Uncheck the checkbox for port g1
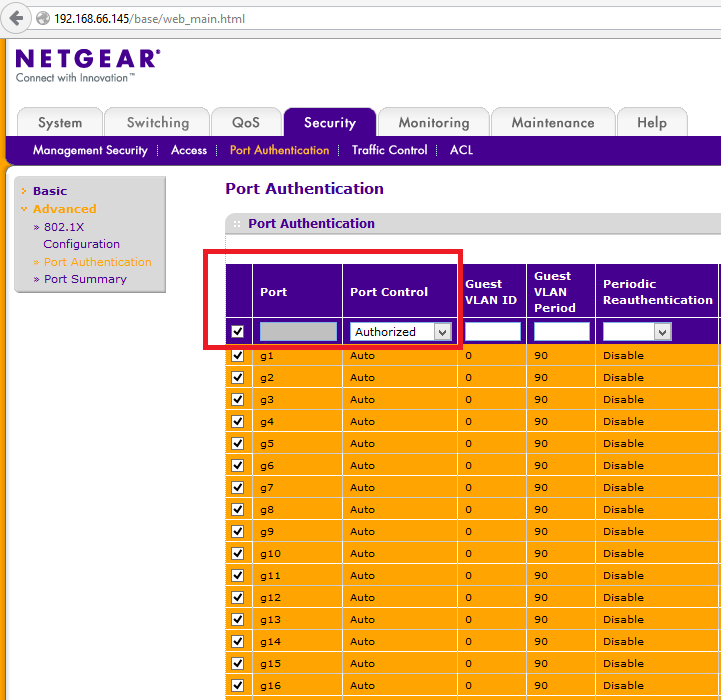Image resolution: width=721 pixels, height=700 pixels. (x=238, y=356)
